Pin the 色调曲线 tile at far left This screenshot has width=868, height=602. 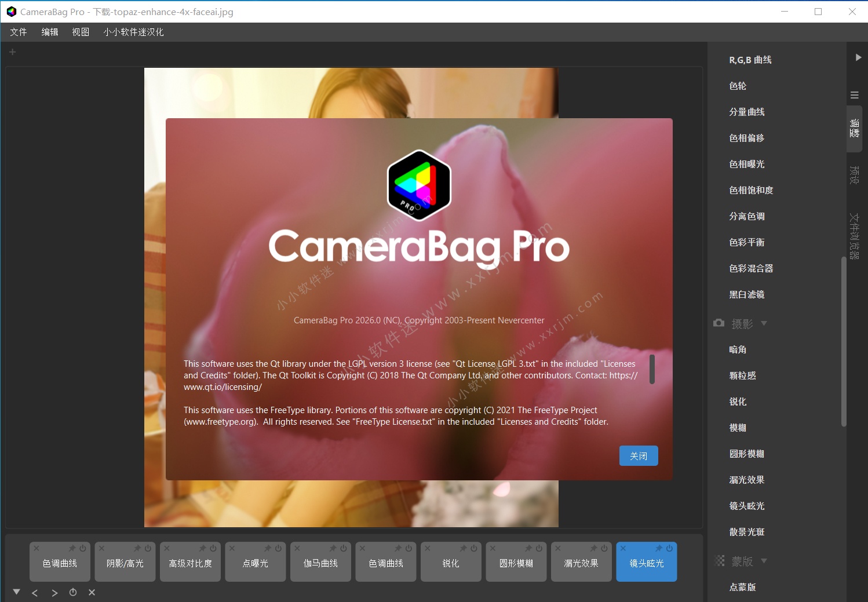coord(72,548)
